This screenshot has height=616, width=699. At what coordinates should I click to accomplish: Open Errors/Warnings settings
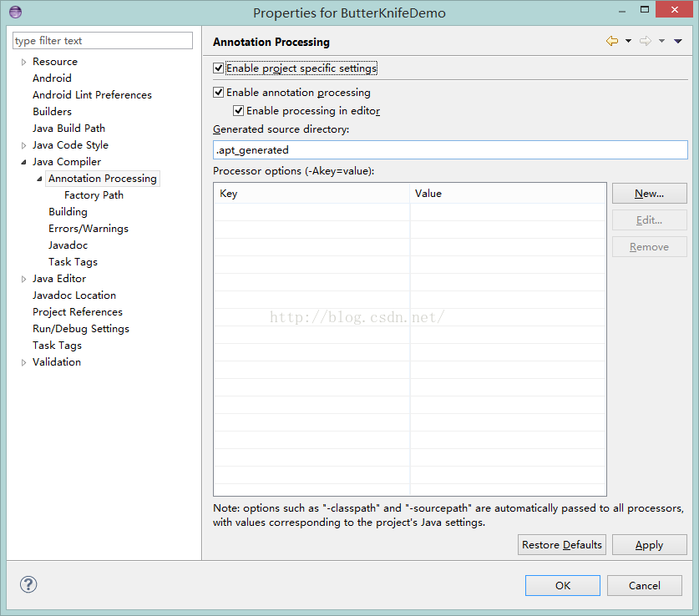click(x=89, y=229)
